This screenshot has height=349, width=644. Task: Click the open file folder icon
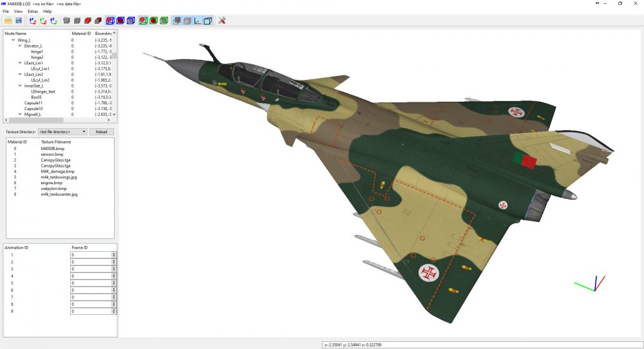coord(8,21)
